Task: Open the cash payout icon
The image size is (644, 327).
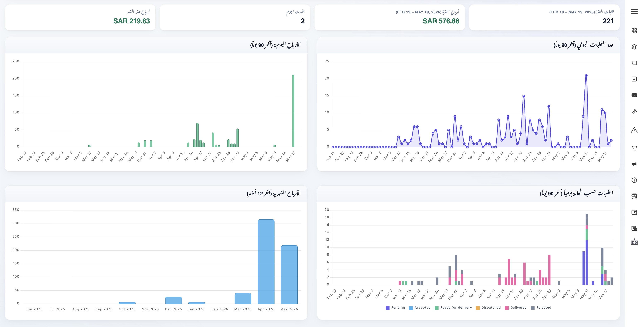Action: tap(634, 242)
